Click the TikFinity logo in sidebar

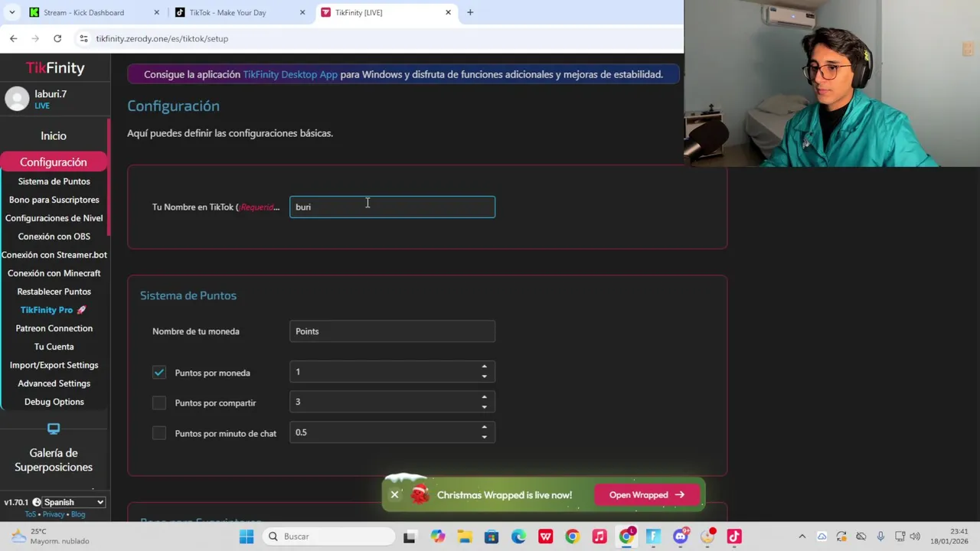coord(55,67)
